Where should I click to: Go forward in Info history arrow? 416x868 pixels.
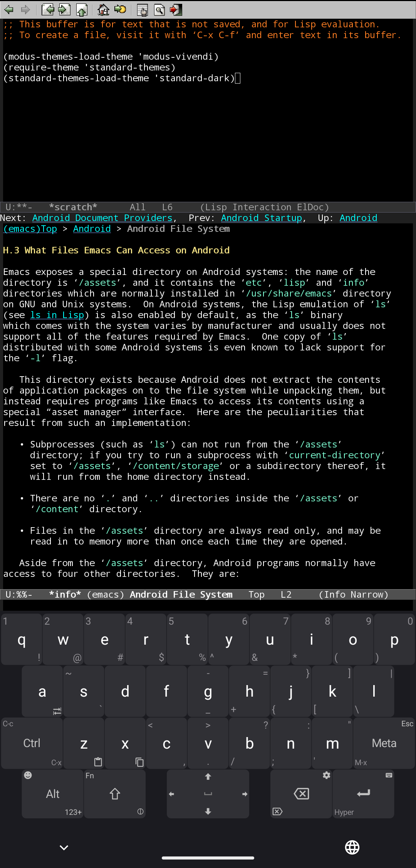pos(25,10)
